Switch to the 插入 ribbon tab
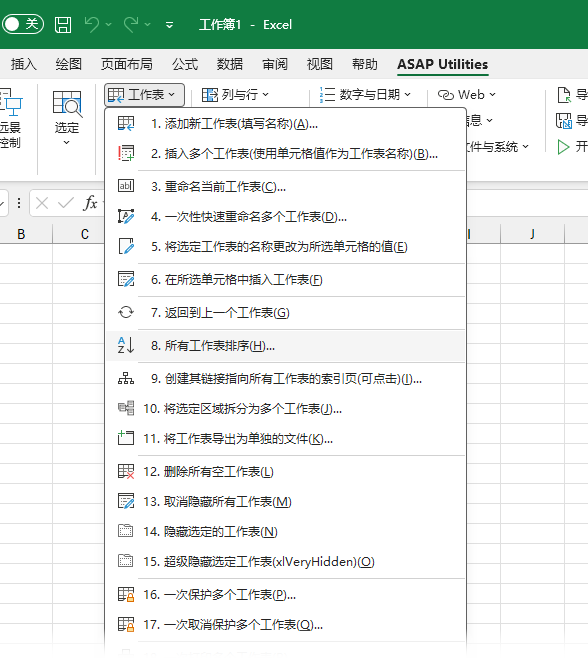This screenshot has width=588, height=659. (x=24, y=64)
